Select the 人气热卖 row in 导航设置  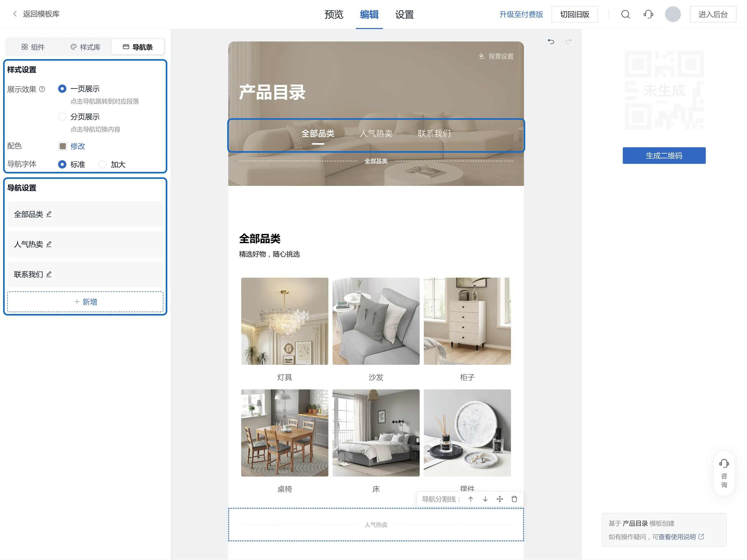tap(85, 244)
